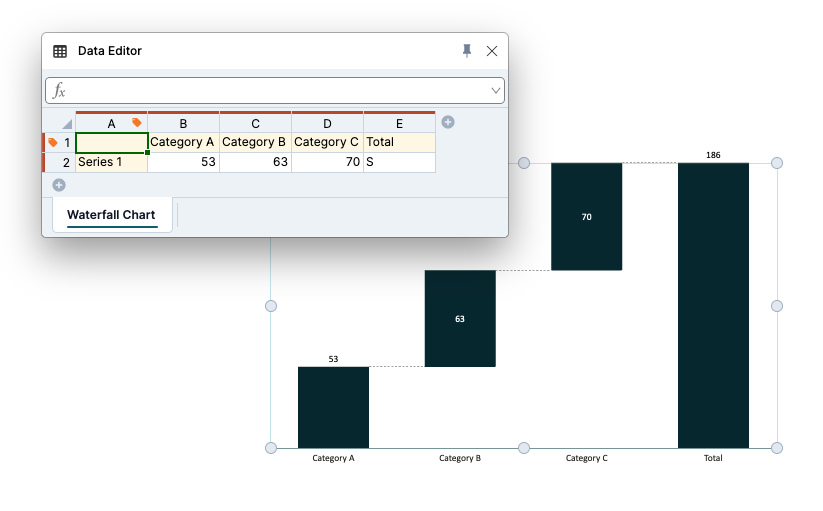The image size is (823, 511).
Task: Add a new row with plus icon
Action: point(59,185)
